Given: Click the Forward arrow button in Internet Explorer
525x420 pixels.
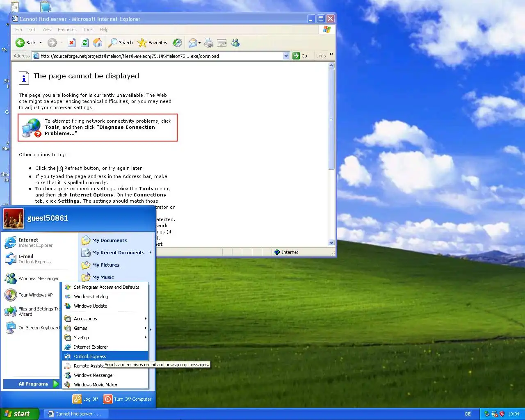Looking at the screenshot, I should 52,43.
